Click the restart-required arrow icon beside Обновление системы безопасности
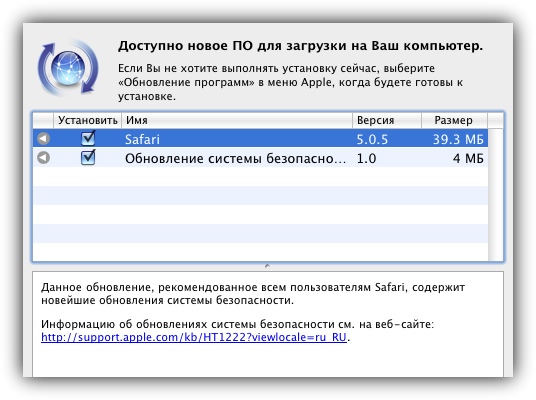The height and width of the screenshot is (400, 536). click(x=43, y=158)
